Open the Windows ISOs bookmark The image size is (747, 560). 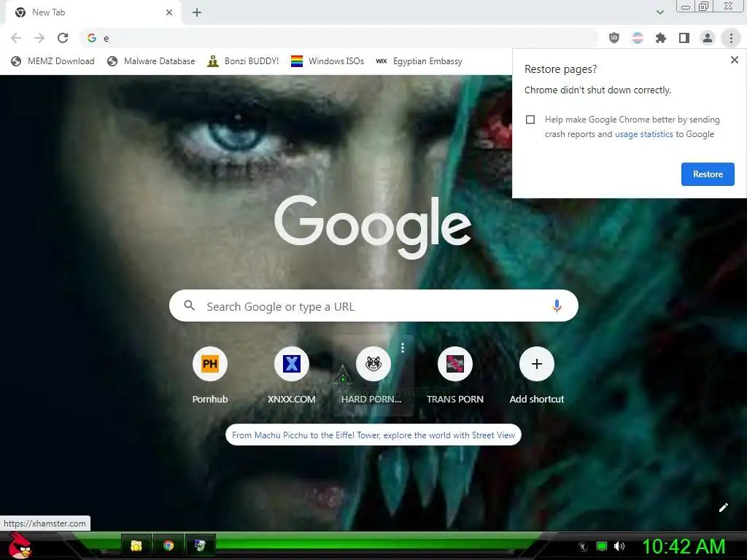[328, 61]
